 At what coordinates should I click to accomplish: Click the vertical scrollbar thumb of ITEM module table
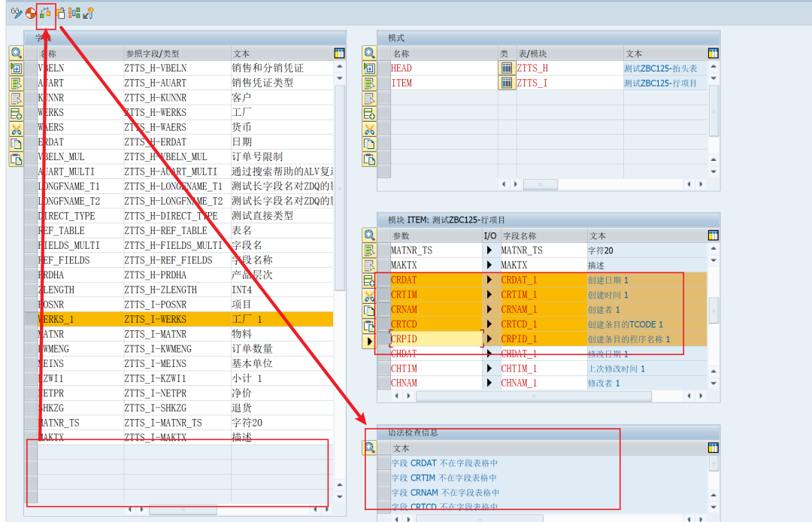pyautogui.click(x=713, y=310)
